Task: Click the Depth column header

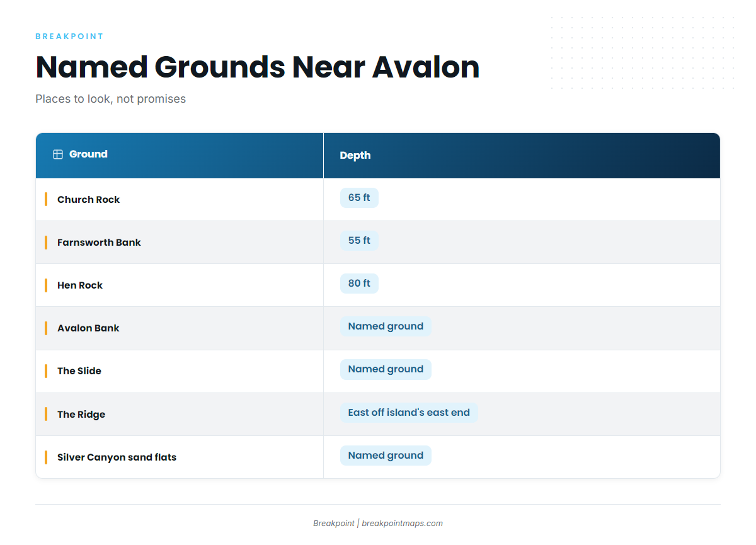Action: pos(522,155)
